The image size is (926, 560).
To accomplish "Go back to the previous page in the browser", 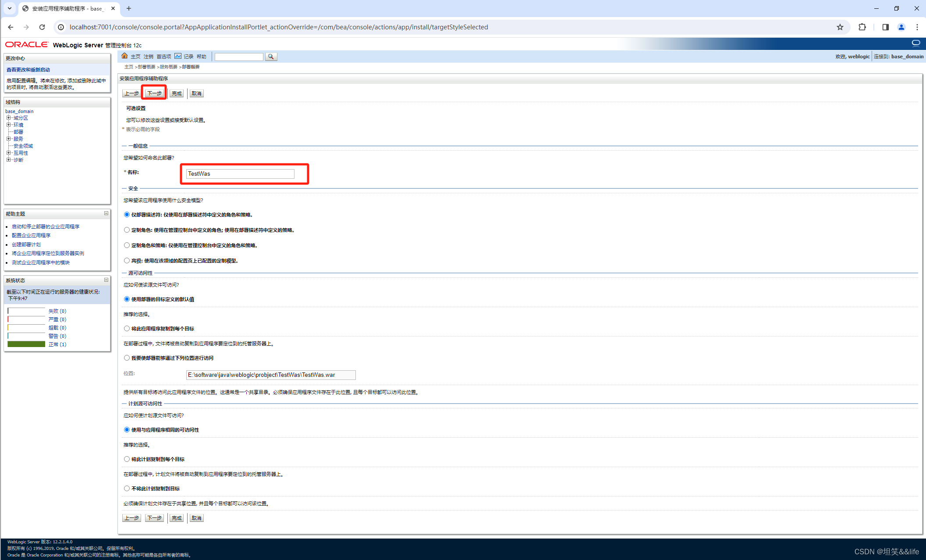I will 11,27.
